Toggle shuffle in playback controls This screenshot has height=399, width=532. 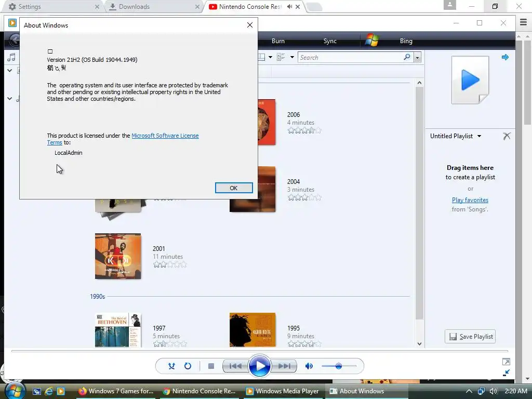pos(171,366)
